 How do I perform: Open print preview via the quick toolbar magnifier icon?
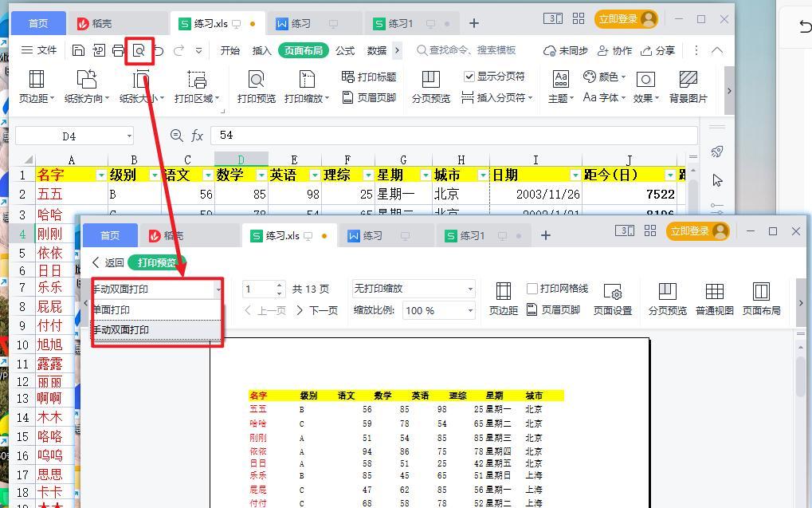point(139,50)
